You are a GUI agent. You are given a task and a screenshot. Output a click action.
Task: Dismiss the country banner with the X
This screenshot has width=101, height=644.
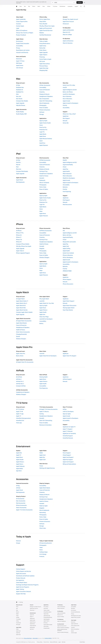tap(84, 3)
